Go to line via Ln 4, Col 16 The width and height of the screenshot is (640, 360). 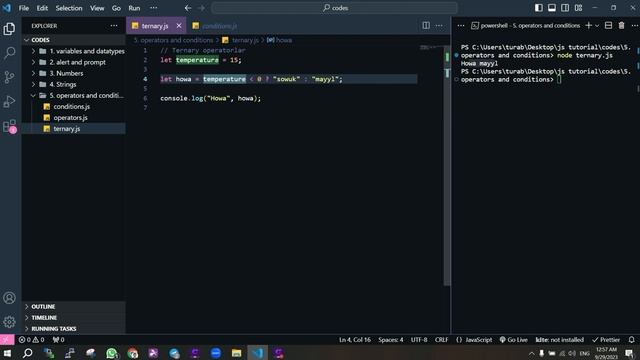(x=355, y=340)
